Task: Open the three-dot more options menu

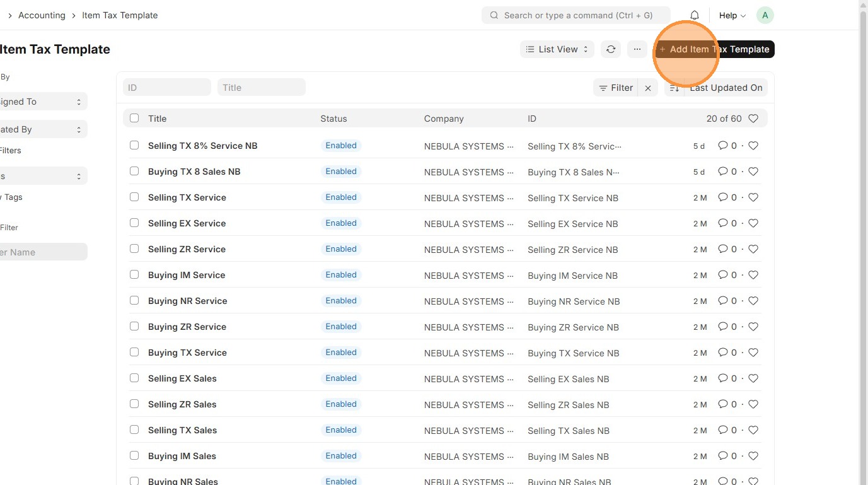Action: pyautogui.click(x=637, y=49)
